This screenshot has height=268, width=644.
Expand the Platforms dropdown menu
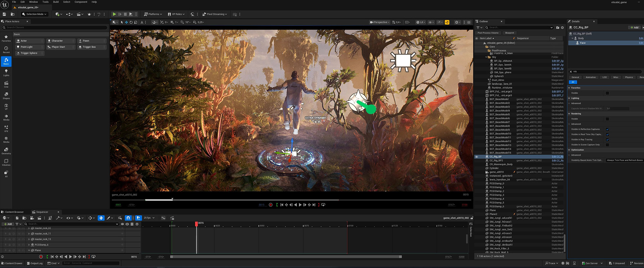[x=153, y=14]
